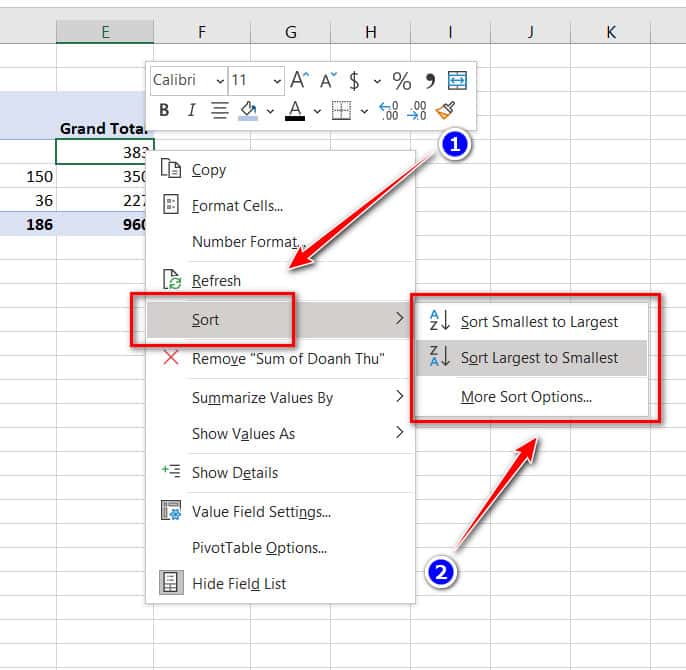The image size is (686, 670).
Task: Open the Borders dropdown arrow
Action: coord(364,111)
